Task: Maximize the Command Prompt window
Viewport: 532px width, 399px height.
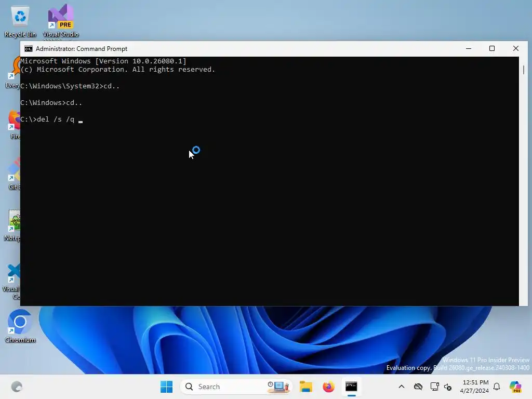Action: [492, 48]
